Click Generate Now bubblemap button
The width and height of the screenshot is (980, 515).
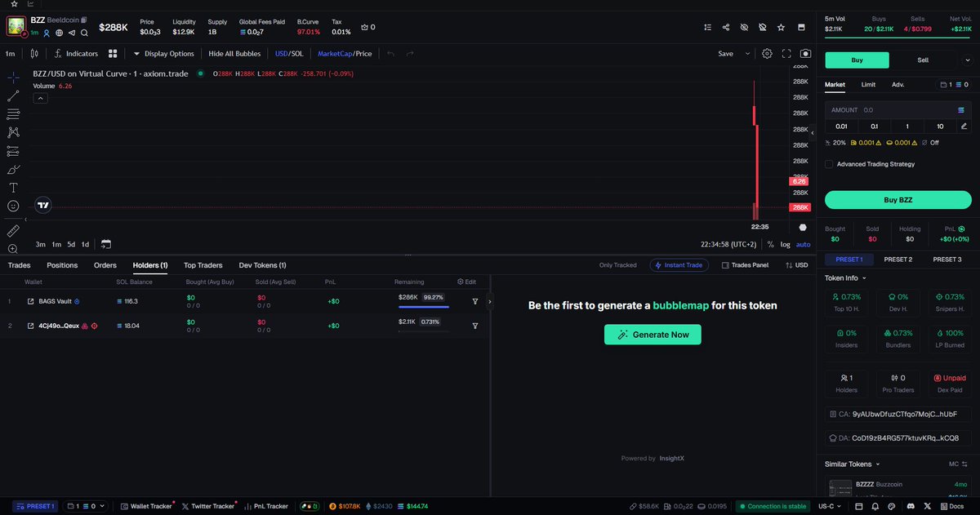653,335
